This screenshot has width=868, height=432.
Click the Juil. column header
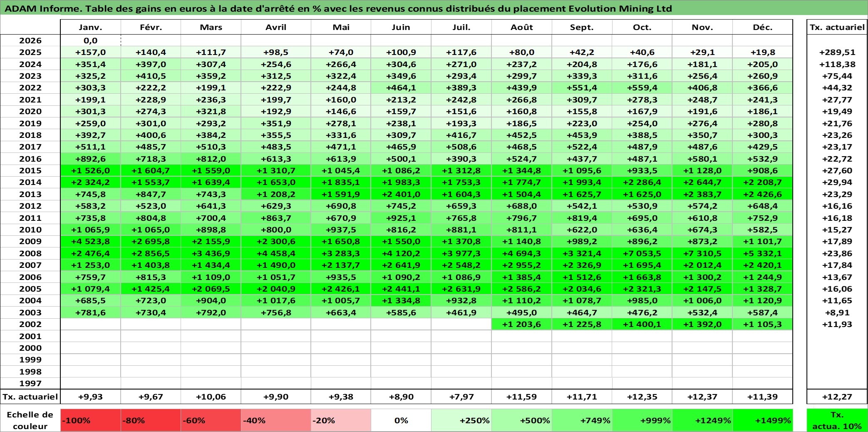(461, 27)
